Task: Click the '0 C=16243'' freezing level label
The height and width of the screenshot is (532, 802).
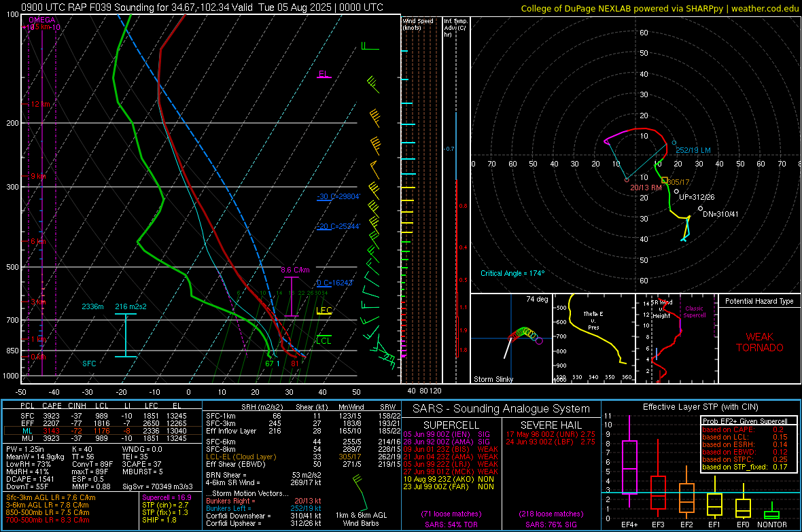Action: (335, 283)
